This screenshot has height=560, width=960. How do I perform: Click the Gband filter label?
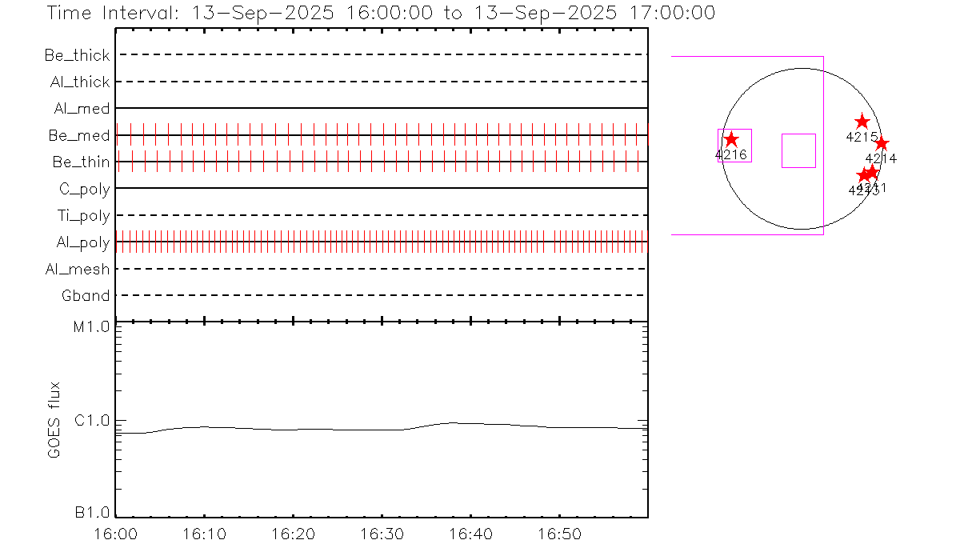click(86, 296)
